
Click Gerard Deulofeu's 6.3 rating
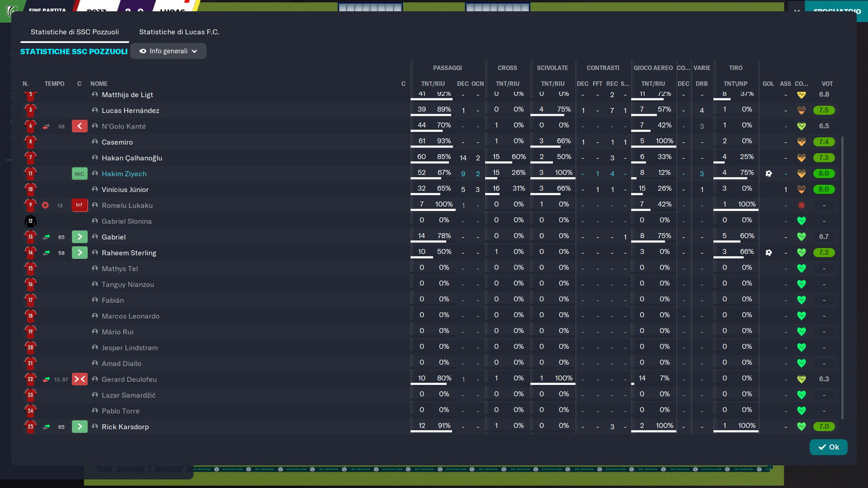point(824,379)
